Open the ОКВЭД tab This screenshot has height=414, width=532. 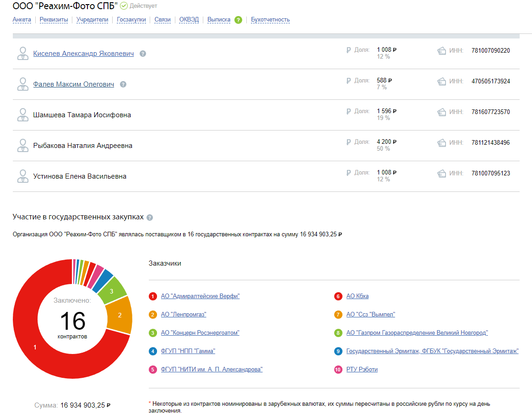[189, 20]
